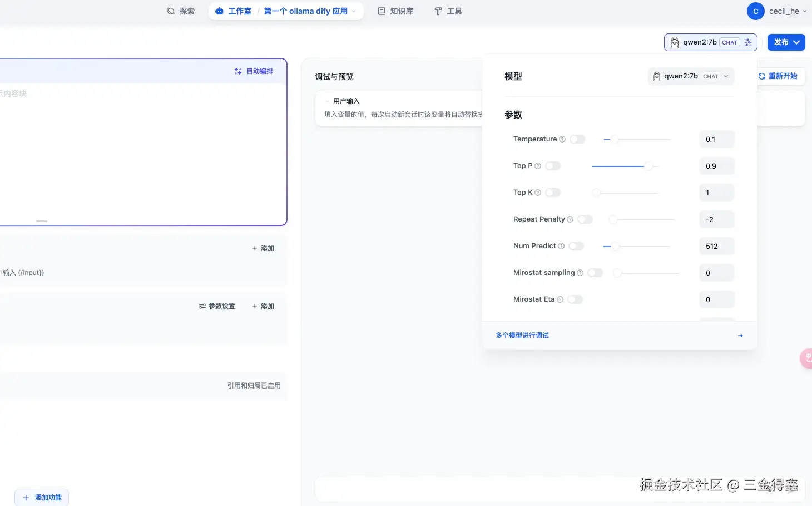Screen dimensions: 812x506
Task: Enable the Top P toggle
Action: [x=553, y=166]
